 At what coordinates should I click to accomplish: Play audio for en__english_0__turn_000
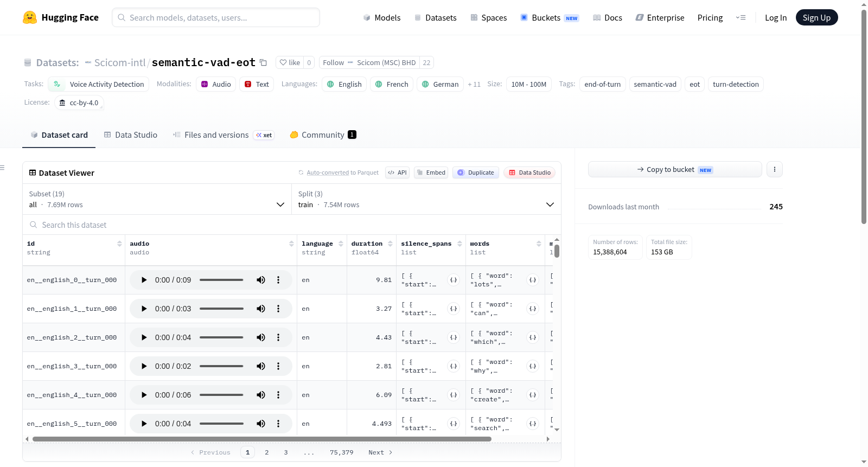pos(144,280)
